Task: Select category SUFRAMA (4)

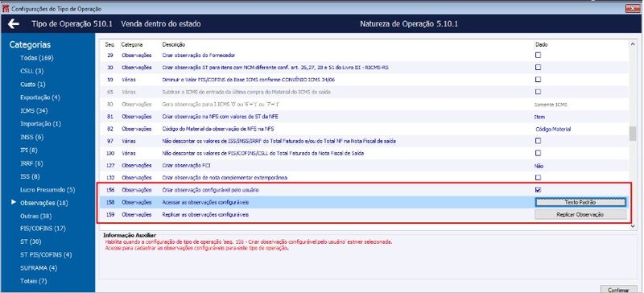Action: click(x=39, y=268)
